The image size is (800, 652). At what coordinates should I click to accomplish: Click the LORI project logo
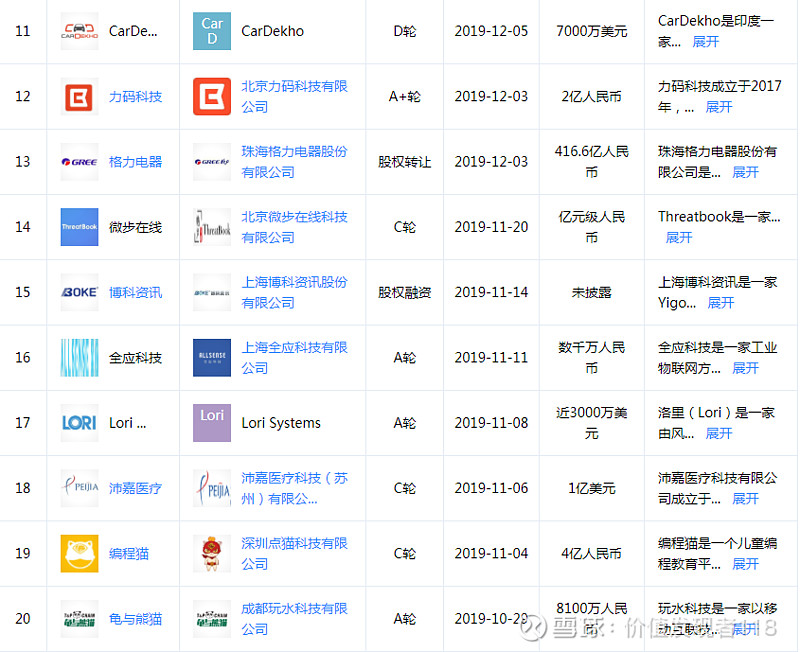[x=79, y=423]
